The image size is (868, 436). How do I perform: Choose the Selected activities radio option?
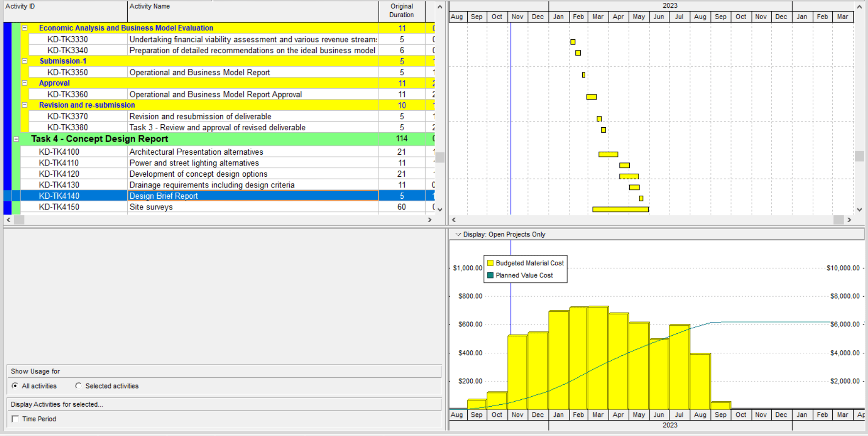click(x=78, y=386)
